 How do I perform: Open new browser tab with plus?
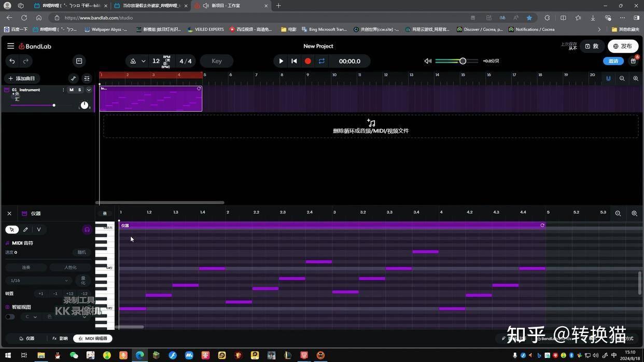[278, 6]
